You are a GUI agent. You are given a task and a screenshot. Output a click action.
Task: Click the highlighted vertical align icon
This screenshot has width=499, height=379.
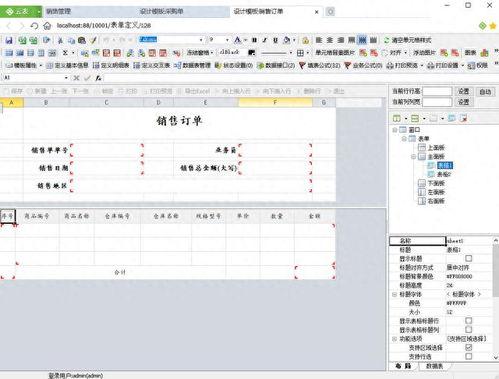[x=362, y=40]
